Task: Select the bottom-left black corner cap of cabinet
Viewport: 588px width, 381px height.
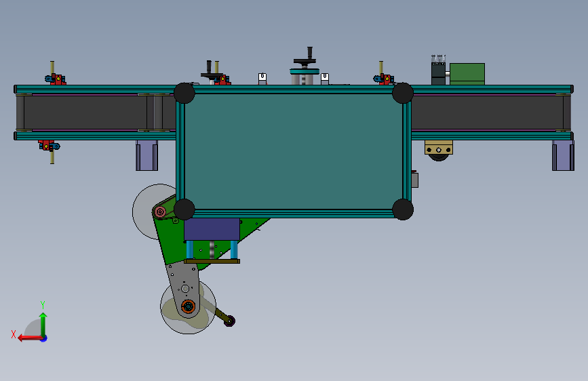Action: (184, 209)
